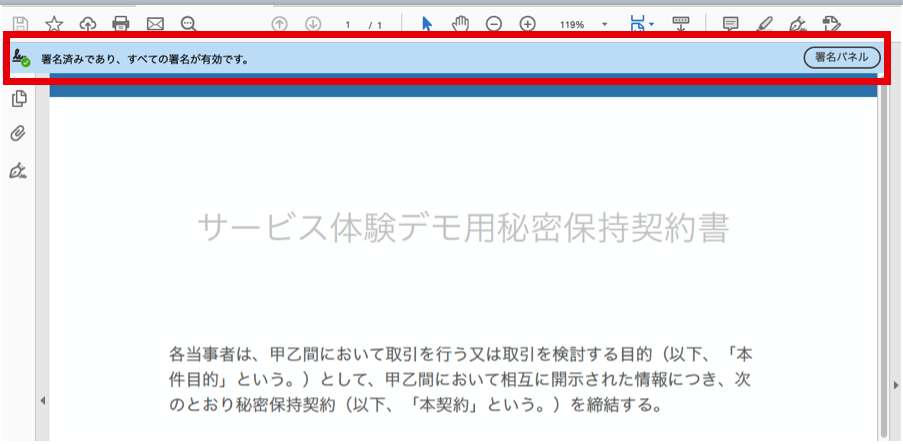Upload file to cloud via the cloud icon

[x=88, y=24]
